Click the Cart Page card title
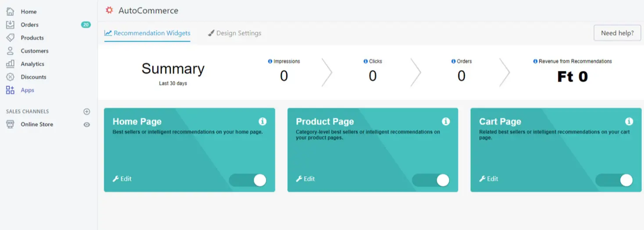 (x=500, y=122)
